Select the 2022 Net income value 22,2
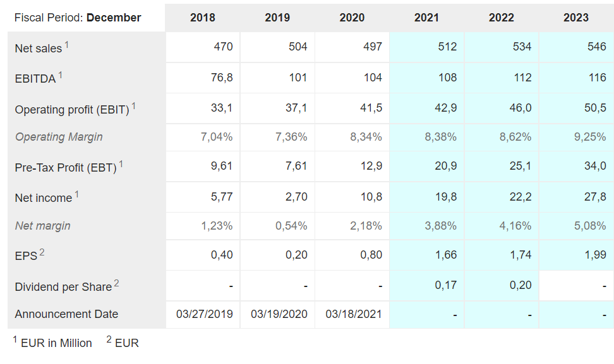 click(x=520, y=197)
